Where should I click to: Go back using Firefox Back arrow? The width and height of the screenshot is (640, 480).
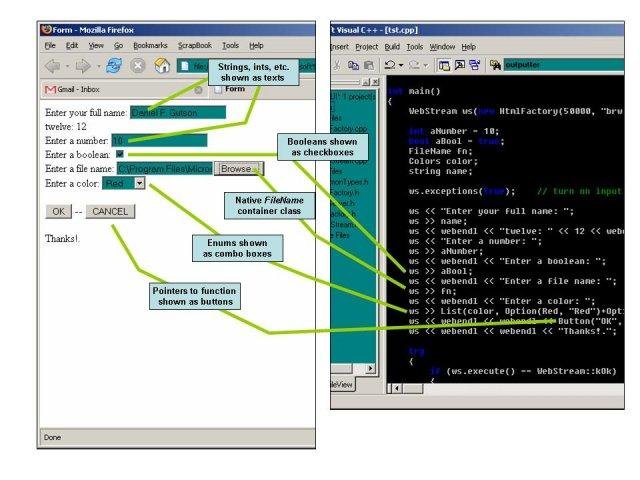click(53, 65)
